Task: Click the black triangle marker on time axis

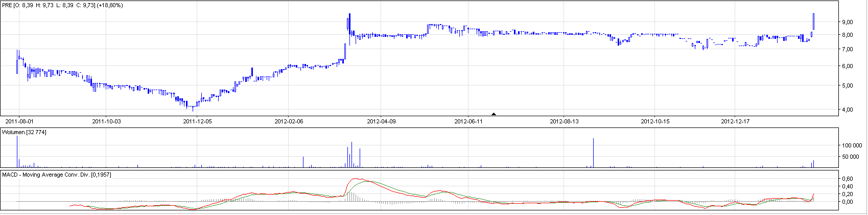Action: pos(494,114)
